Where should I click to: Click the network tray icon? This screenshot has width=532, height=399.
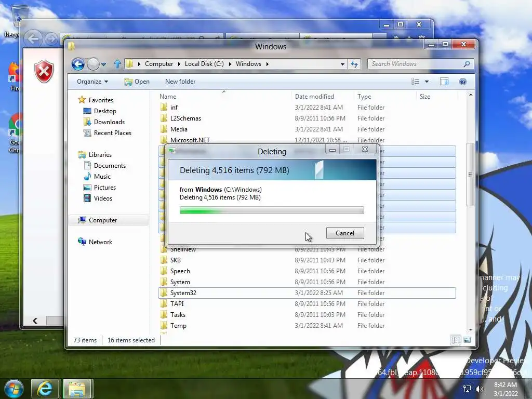pos(467,389)
